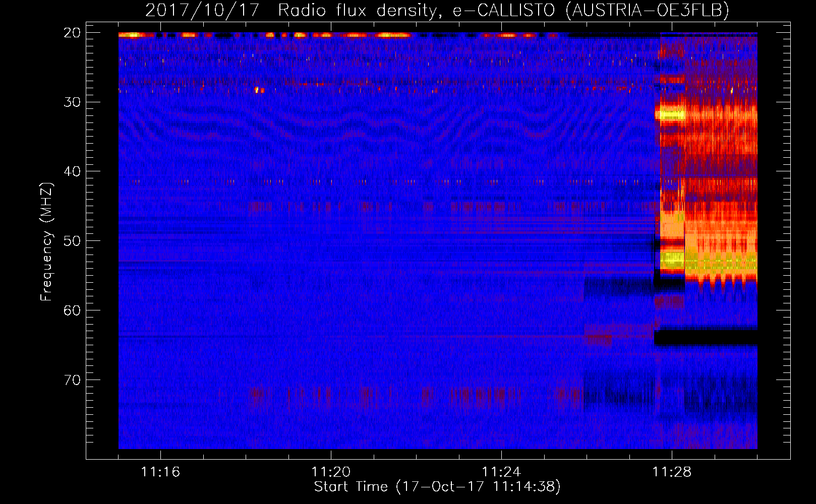Viewport: 816px width, 504px height.
Task: Click the 70 MHz frequency tick label
Action: (x=73, y=380)
